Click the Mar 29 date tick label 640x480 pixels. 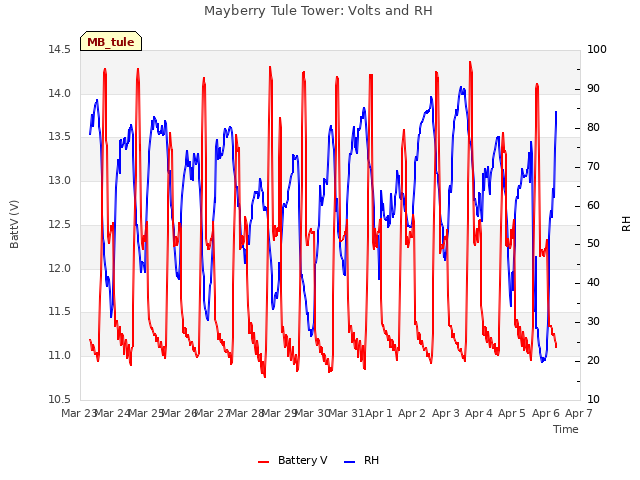(x=278, y=413)
